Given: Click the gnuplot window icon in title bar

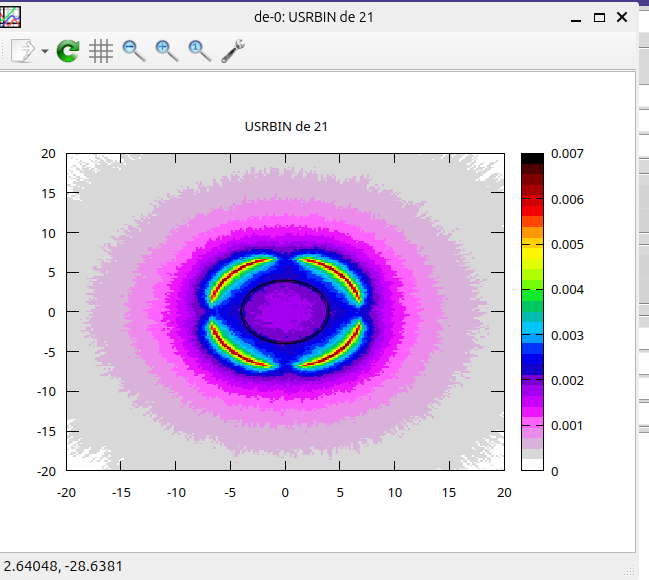Looking at the screenshot, I should pyautogui.click(x=12, y=17).
